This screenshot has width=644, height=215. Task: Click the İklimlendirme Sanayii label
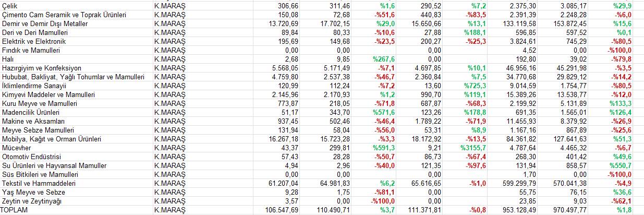pos(34,86)
